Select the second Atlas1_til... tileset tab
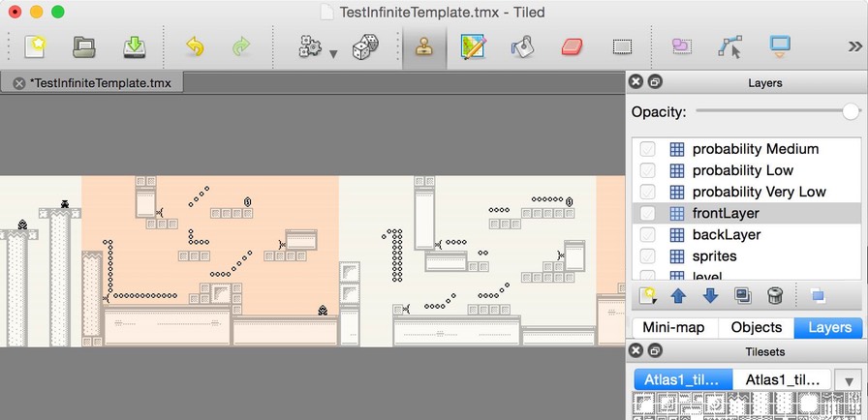This screenshot has height=420, width=868. coord(782,380)
